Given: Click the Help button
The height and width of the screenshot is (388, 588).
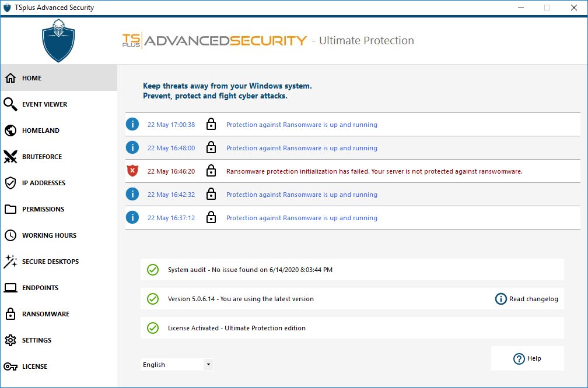Looking at the screenshot, I should click(x=527, y=358).
